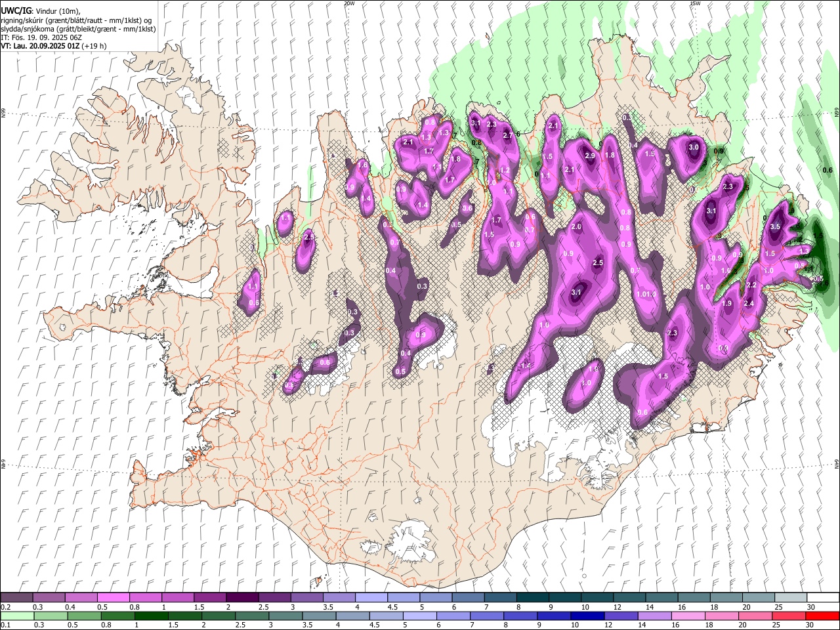840x630 pixels.
Task: Click the 'UWC/IG: Vindur (10m)' title line
Action: 41,11
